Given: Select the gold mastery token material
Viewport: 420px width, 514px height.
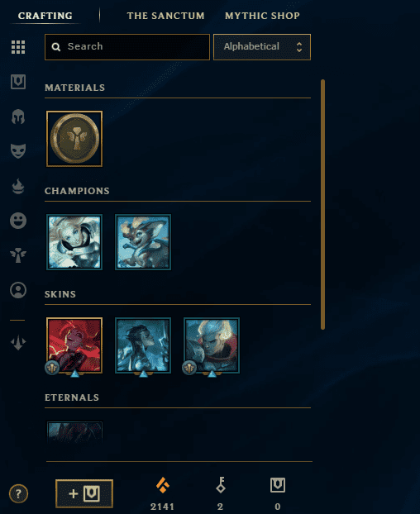Looking at the screenshot, I should [74, 139].
